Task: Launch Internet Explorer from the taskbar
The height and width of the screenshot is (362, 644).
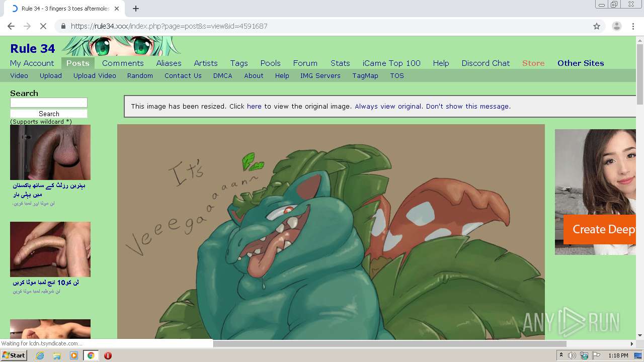Action: 40,355
